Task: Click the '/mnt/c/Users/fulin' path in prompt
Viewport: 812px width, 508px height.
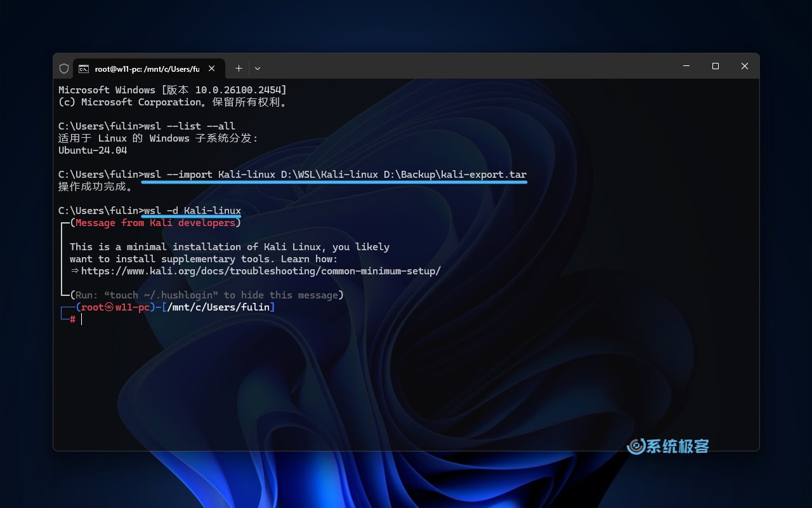Action: [x=219, y=307]
